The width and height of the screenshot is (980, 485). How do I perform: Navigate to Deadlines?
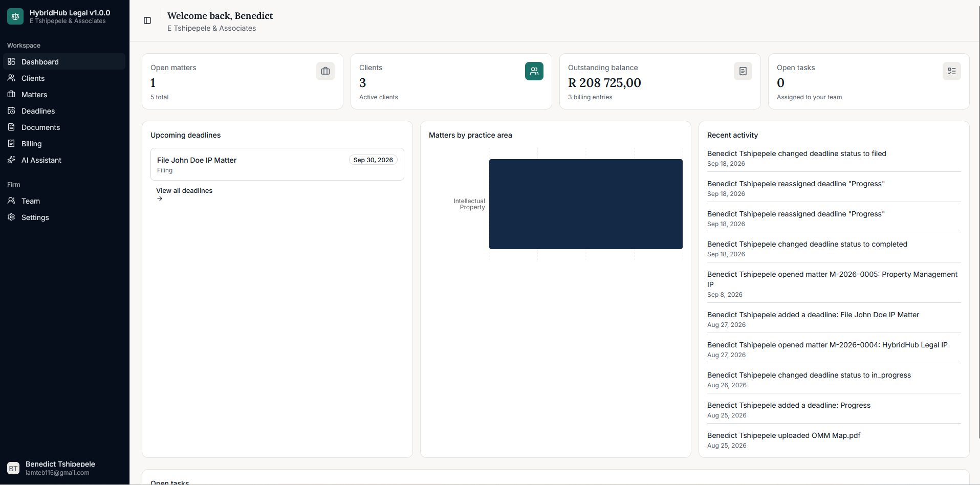click(64, 111)
